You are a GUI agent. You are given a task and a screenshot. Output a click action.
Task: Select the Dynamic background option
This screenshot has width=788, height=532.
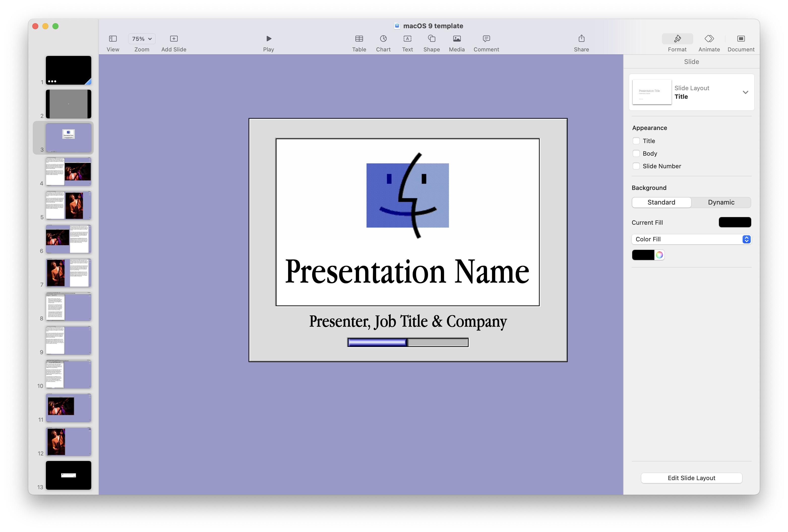[x=721, y=202]
